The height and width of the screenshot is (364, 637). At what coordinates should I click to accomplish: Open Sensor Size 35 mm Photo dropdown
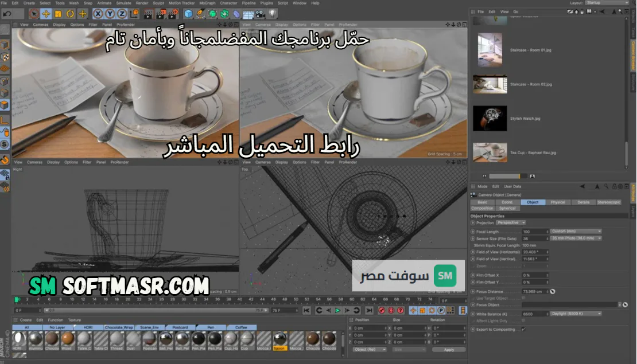coord(576,238)
